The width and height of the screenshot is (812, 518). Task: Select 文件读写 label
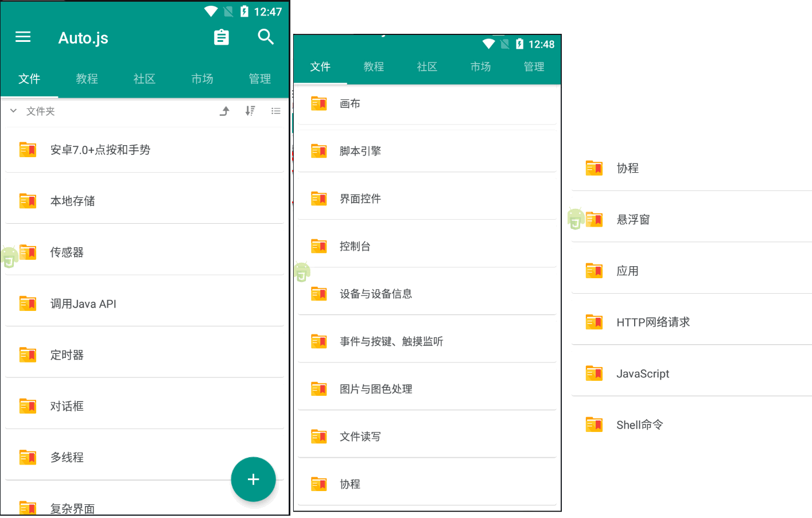[x=360, y=437]
